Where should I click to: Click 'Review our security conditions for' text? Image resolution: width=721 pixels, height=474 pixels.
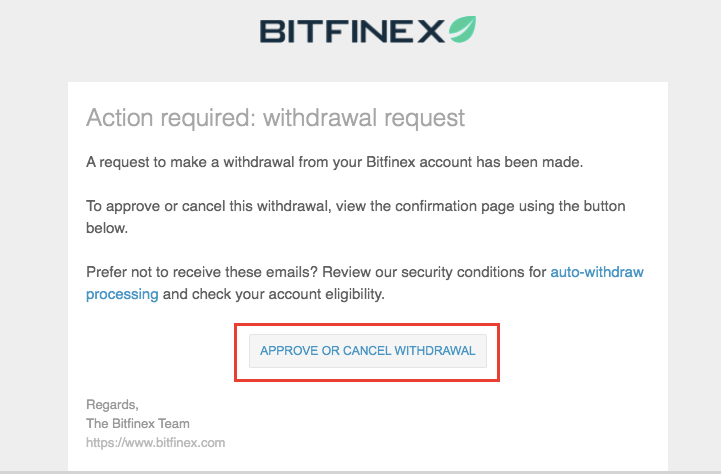point(434,272)
